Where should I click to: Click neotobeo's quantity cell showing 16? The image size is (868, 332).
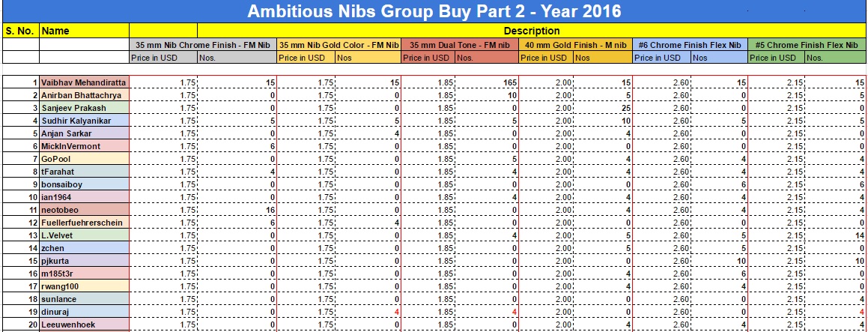pyautogui.click(x=247, y=210)
